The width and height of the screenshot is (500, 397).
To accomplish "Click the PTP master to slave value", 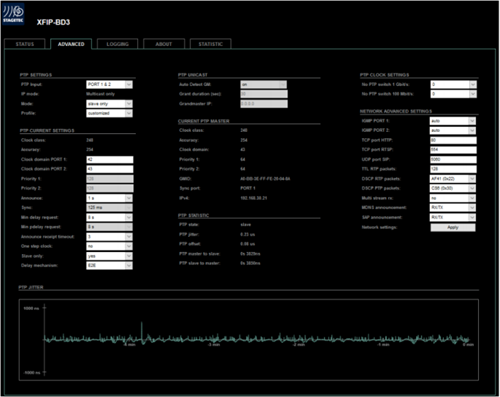I will (250, 254).
